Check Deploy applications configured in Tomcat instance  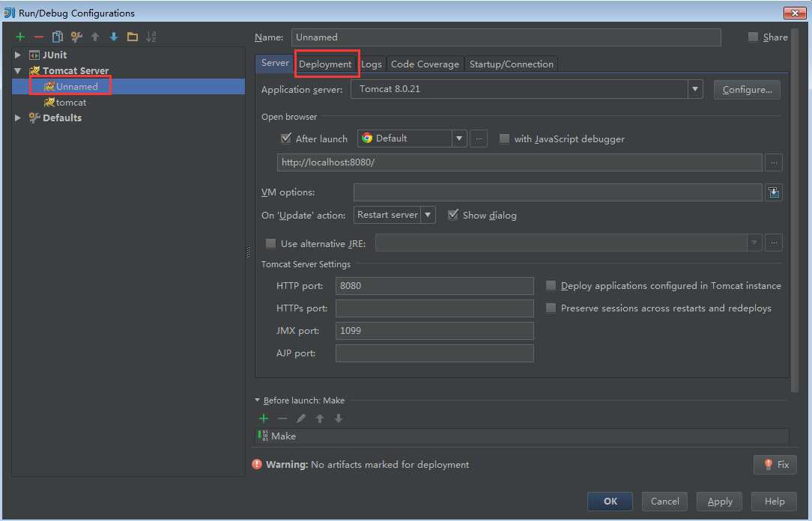pyautogui.click(x=551, y=286)
